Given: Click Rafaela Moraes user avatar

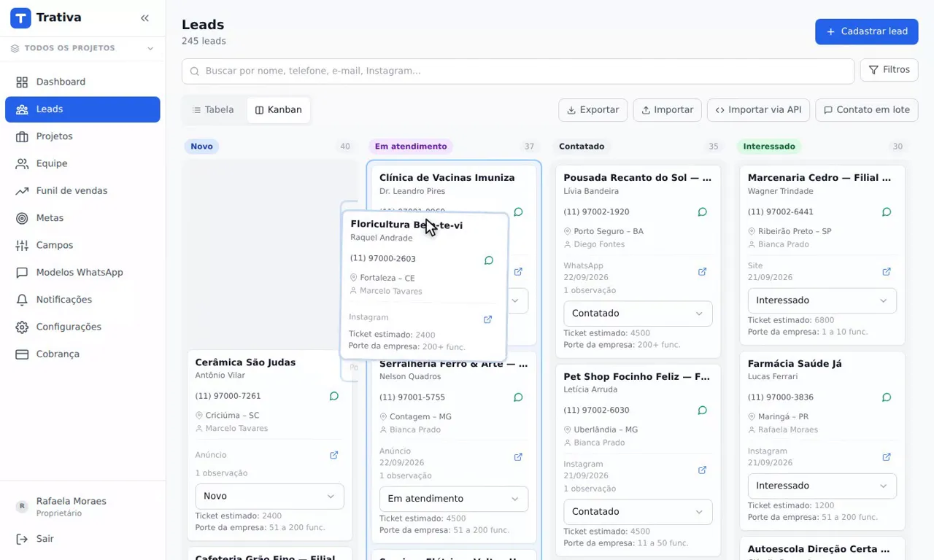Looking at the screenshot, I should coord(22,506).
